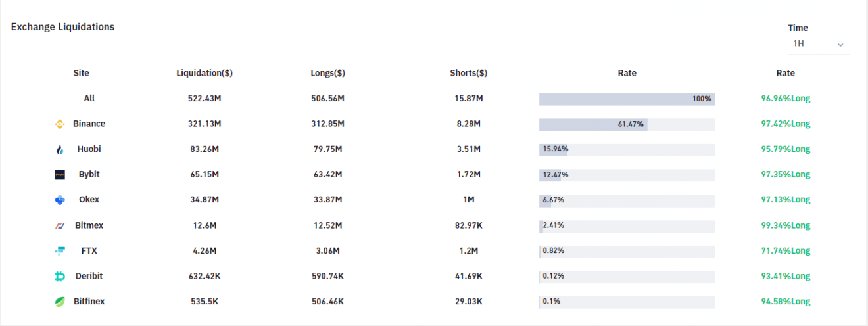This screenshot has width=868, height=326.
Task: Click the Liquidation($) column header
Action: [205, 73]
